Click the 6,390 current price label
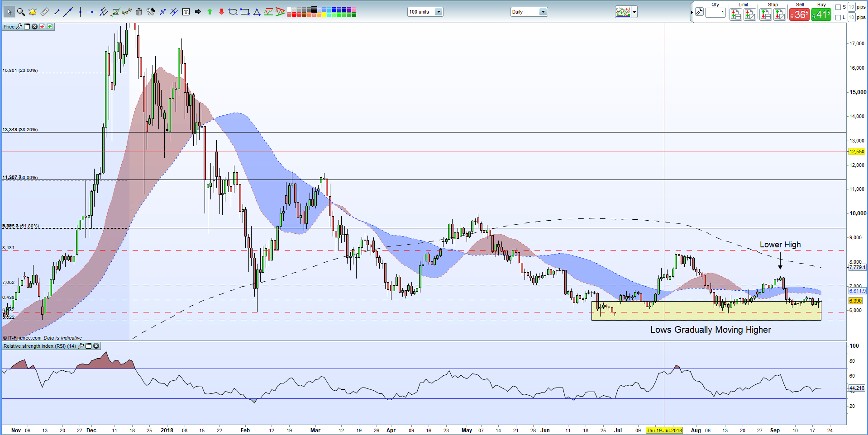868x435 pixels. pyautogui.click(x=855, y=301)
